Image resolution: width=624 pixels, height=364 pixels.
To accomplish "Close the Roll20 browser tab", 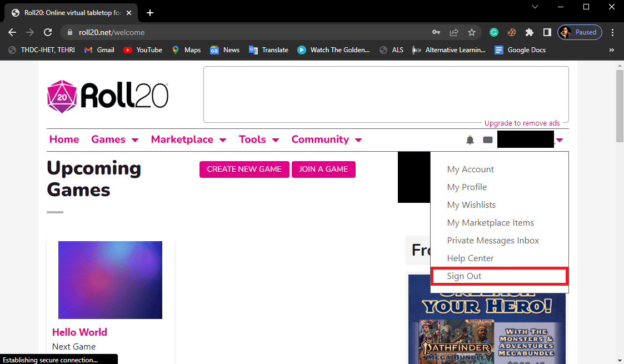I will (x=129, y=13).
